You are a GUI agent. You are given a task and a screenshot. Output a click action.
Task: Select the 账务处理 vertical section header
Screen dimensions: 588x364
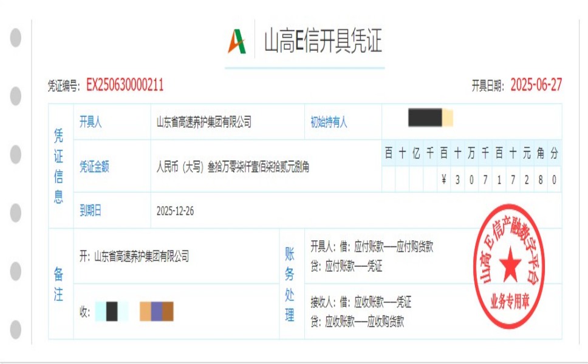[x=290, y=283]
